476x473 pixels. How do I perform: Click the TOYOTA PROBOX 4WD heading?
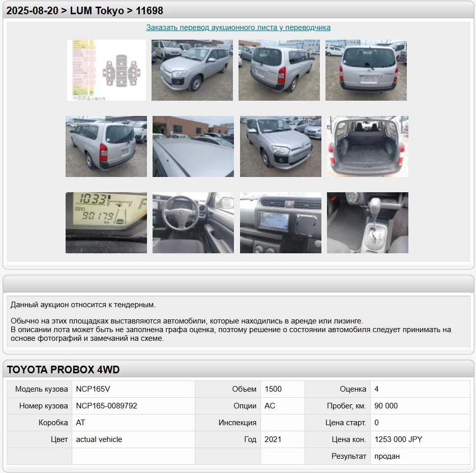(x=63, y=370)
